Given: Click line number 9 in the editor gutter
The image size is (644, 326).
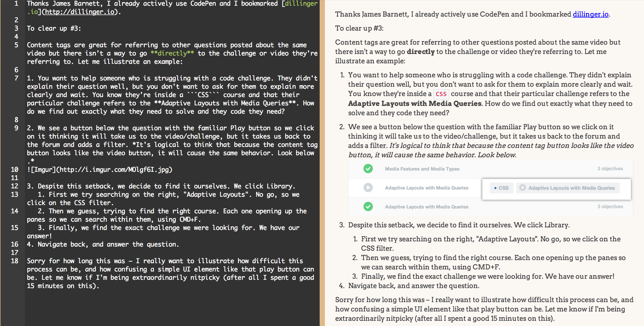Looking at the screenshot, I should (x=16, y=128).
